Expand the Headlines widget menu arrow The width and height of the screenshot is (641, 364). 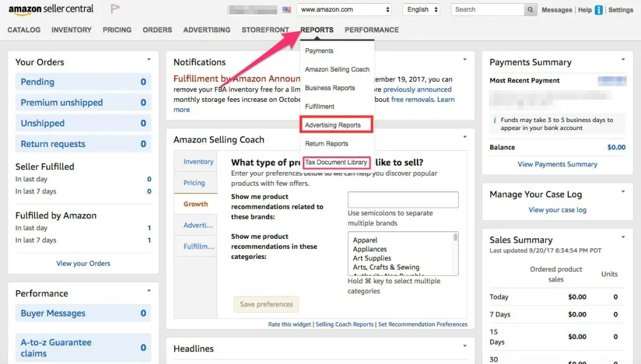pyautogui.click(x=465, y=346)
